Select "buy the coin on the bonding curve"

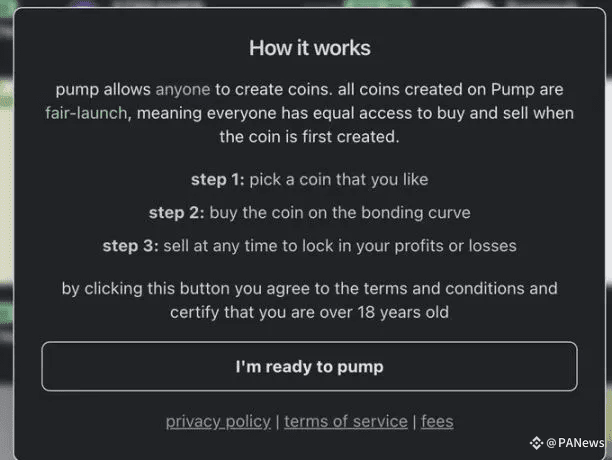(340, 213)
